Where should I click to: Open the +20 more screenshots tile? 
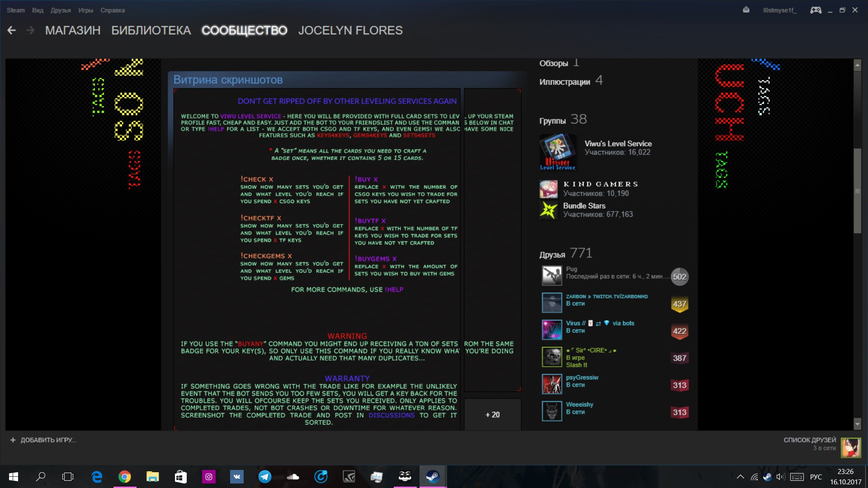(x=492, y=414)
